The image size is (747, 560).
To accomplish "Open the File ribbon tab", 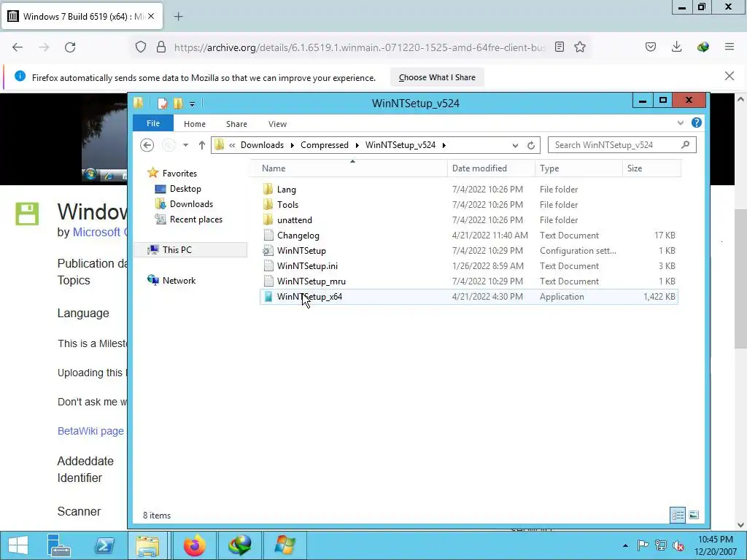I will (153, 123).
